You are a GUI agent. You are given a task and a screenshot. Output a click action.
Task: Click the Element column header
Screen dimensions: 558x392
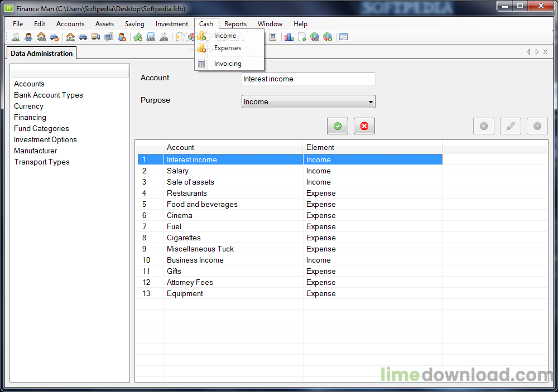point(373,147)
